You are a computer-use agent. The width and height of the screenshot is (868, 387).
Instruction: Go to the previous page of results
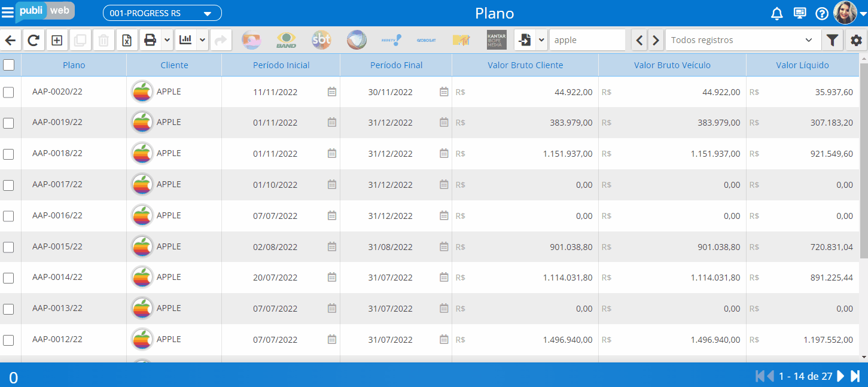pos(770,376)
